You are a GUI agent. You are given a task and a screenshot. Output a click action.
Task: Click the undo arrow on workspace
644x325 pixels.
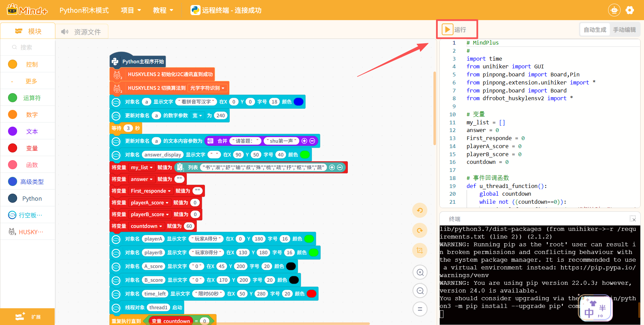coord(420,210)
